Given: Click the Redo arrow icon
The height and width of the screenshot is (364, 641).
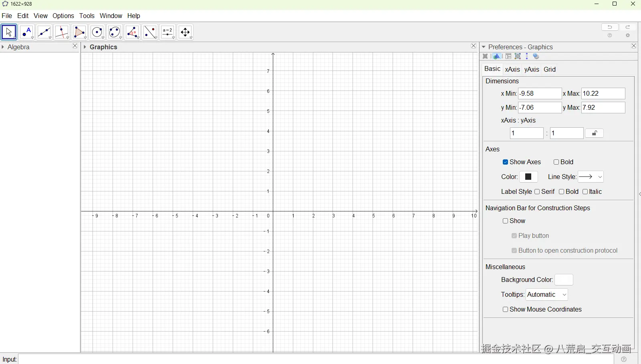Looking at the screenshot, I should coord(628,27).
